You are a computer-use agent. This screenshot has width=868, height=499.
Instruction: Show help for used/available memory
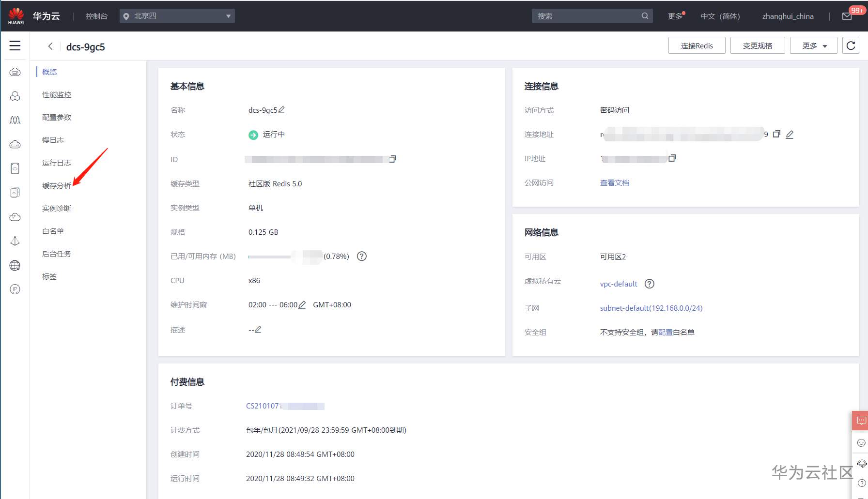[x=362, y=257]
